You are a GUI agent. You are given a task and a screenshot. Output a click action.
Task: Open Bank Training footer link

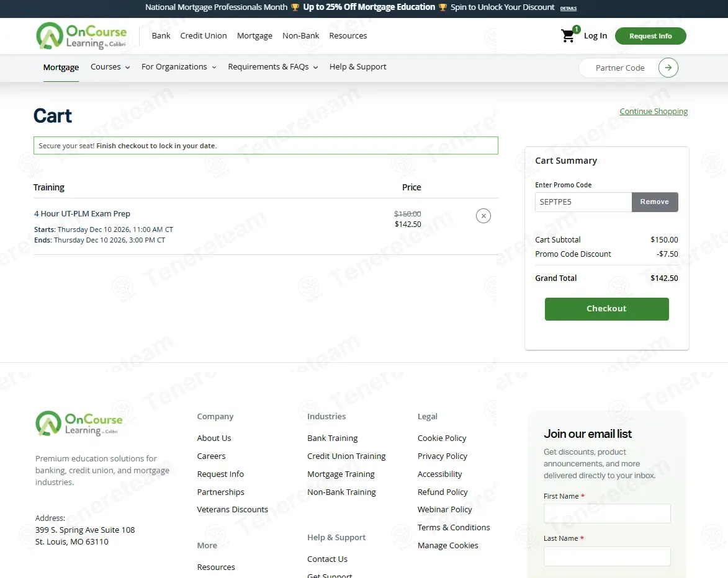point(333,438)
